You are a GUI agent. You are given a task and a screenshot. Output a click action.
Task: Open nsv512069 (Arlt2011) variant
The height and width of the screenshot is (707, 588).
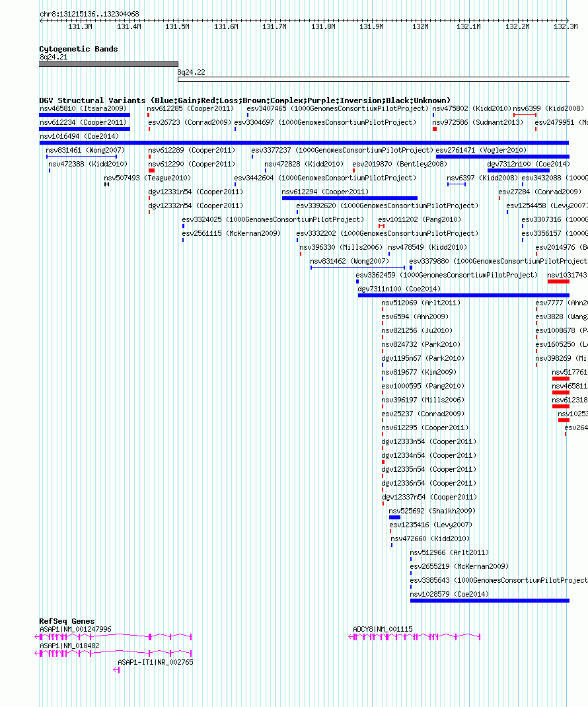pyautogui.click(x=421, y=303)
